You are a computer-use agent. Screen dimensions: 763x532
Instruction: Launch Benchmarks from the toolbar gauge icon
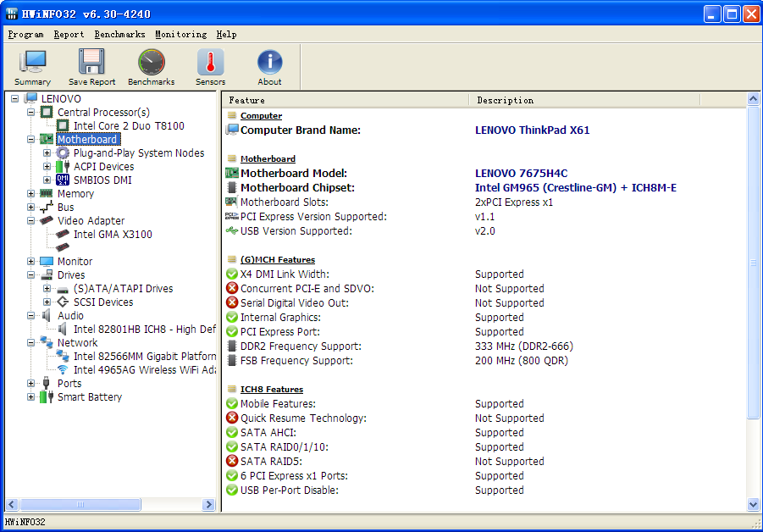point(152,62)
